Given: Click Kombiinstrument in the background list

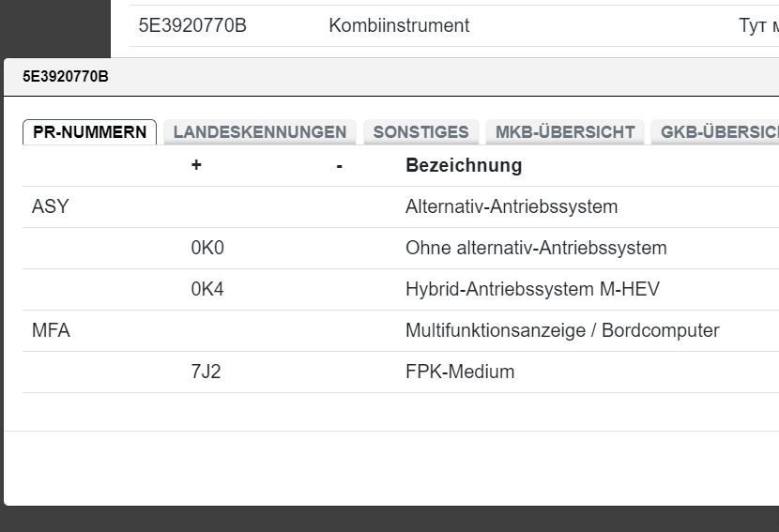Looking at the screenshot, I should pyautogui.click(x=399, y=26).
